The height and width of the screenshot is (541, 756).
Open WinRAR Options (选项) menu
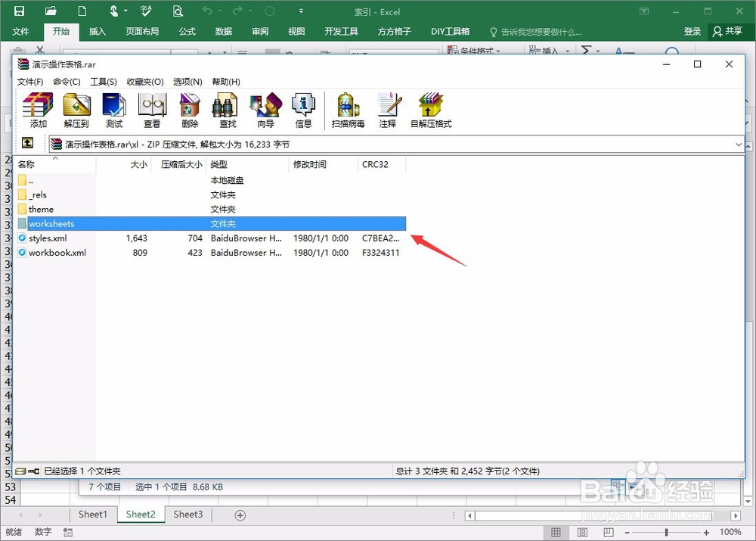point(187,82)
